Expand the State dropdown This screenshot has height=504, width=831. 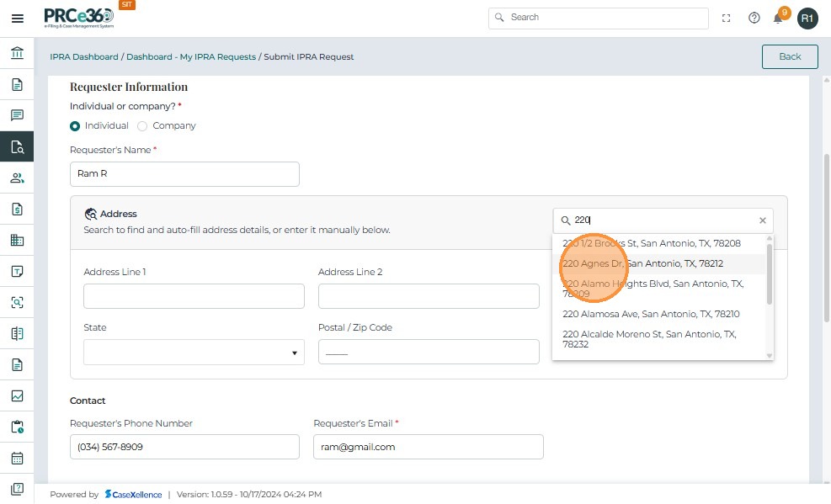pos(194,353)
